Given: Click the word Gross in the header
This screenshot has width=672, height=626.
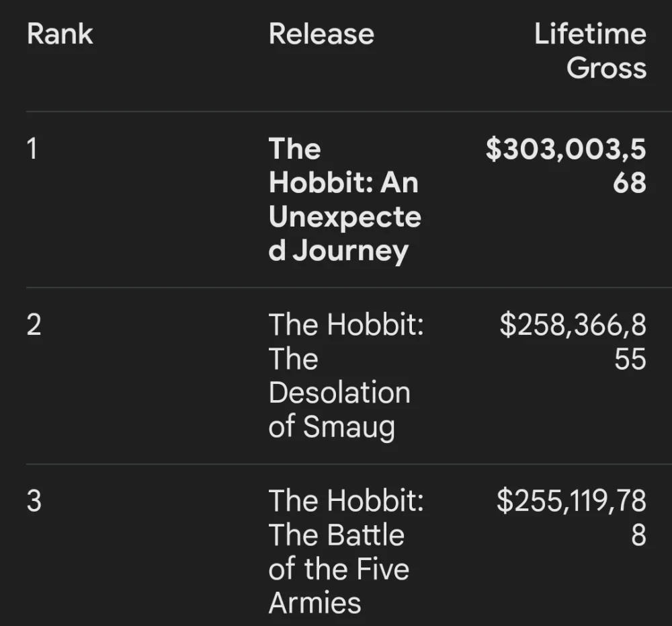Looking at the screenshot, I should coord(606,68).
